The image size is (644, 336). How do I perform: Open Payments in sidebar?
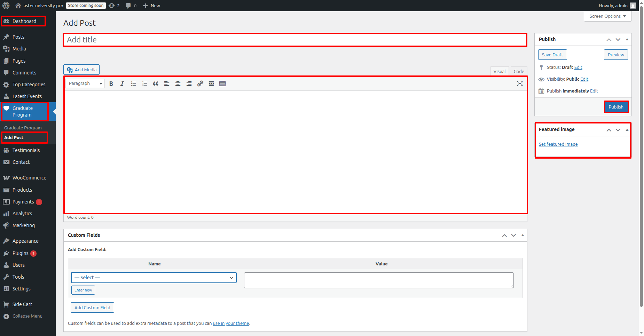[23, 202]
